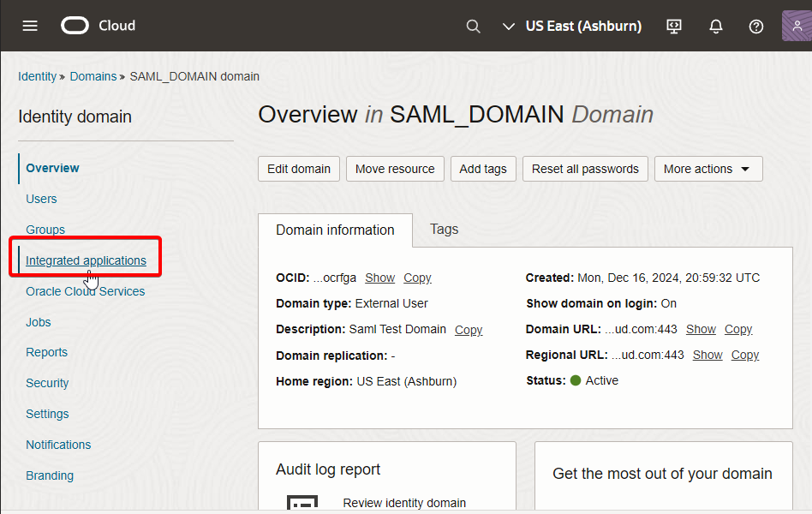Image resolution: width=812 pixels, height=514 pixels.
Task: Go to the Domains breadcrumb
Action: [93, 77]
